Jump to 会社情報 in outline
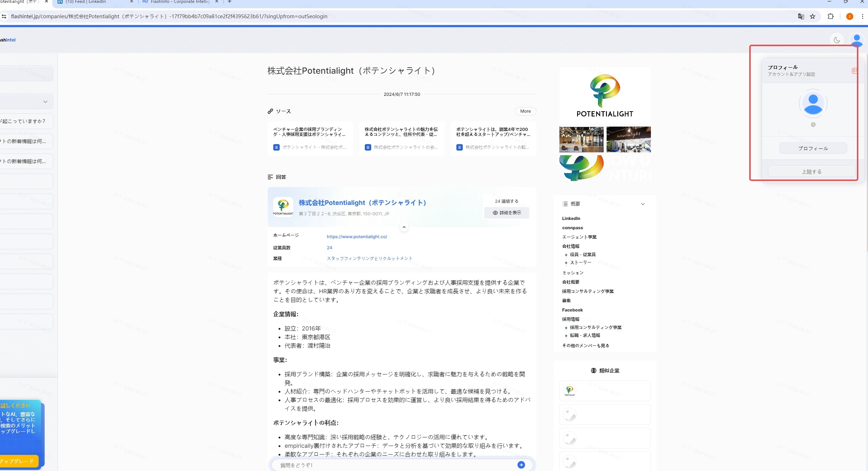868x471 pixels. click(570, 246)
